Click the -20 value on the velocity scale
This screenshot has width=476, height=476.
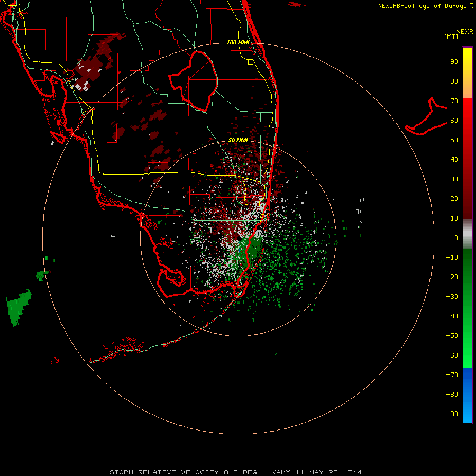[x=452, y=277]
